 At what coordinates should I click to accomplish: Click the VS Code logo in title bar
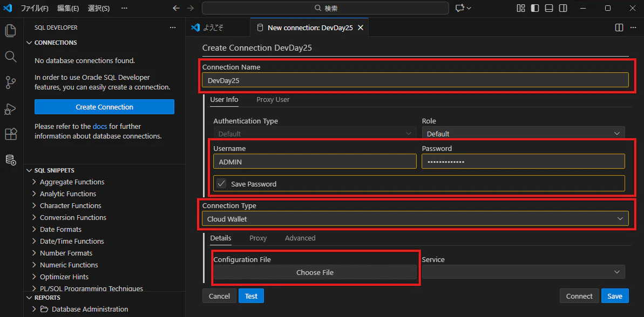[x=8, y=8]
